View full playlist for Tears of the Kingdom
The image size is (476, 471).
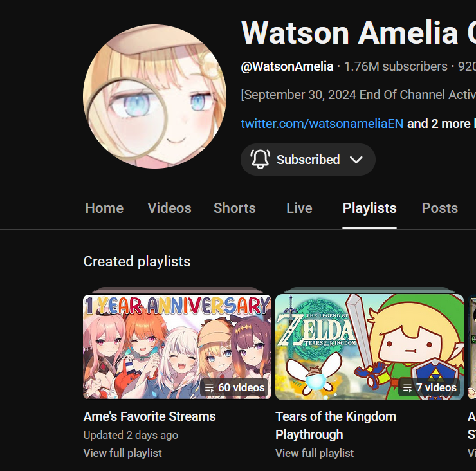click(x=315, y=453)
